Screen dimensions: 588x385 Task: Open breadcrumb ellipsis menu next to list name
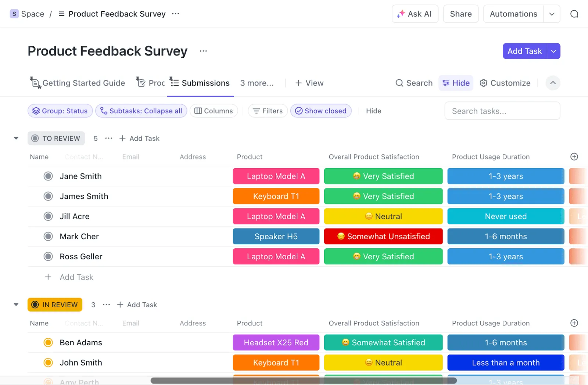click(176, 14)
